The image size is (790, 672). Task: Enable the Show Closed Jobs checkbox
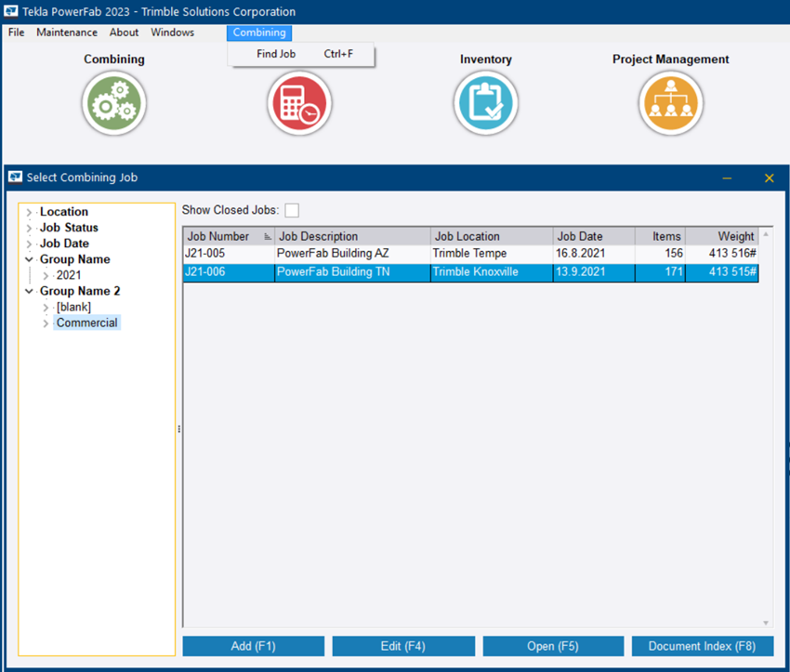292,210
